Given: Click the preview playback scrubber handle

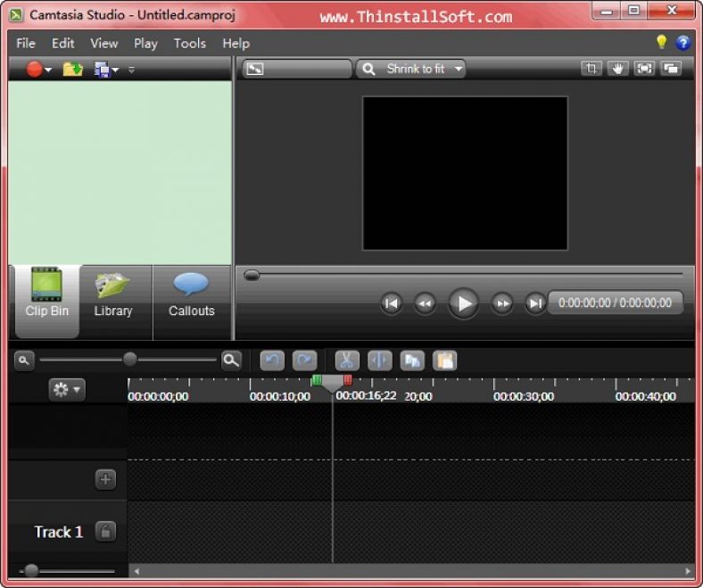Looking at the screenshot, I should click(x=252, y=275).
